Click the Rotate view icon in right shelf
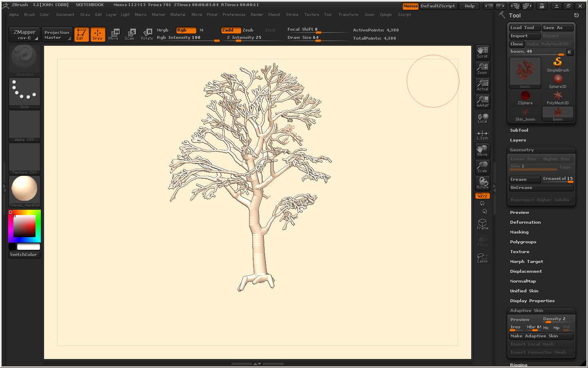 pyautogui.click(x=482, y=183)
